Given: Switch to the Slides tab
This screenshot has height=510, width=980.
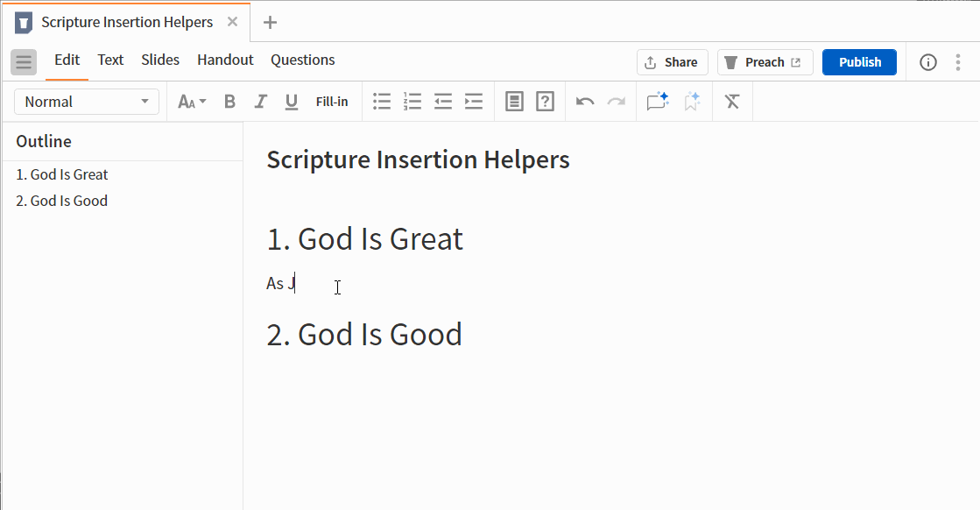Looking at the screenshot, I should point(160,60).
